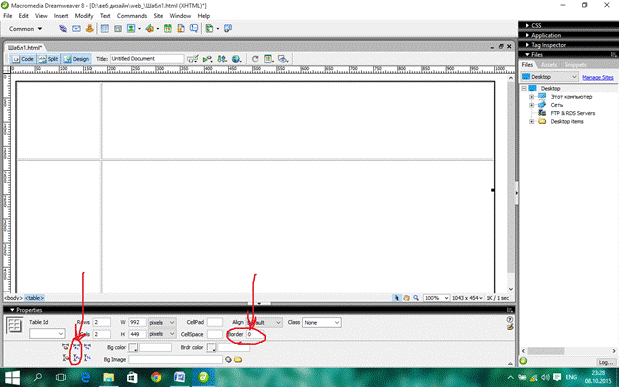
Task: Click Preview in Browser globe icon
Action: coord(236,59)
